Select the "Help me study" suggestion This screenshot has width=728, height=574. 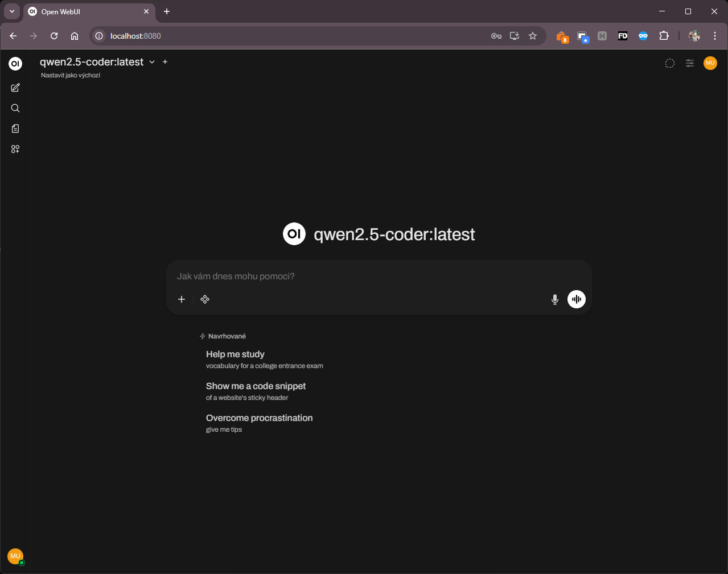(235, 354)
